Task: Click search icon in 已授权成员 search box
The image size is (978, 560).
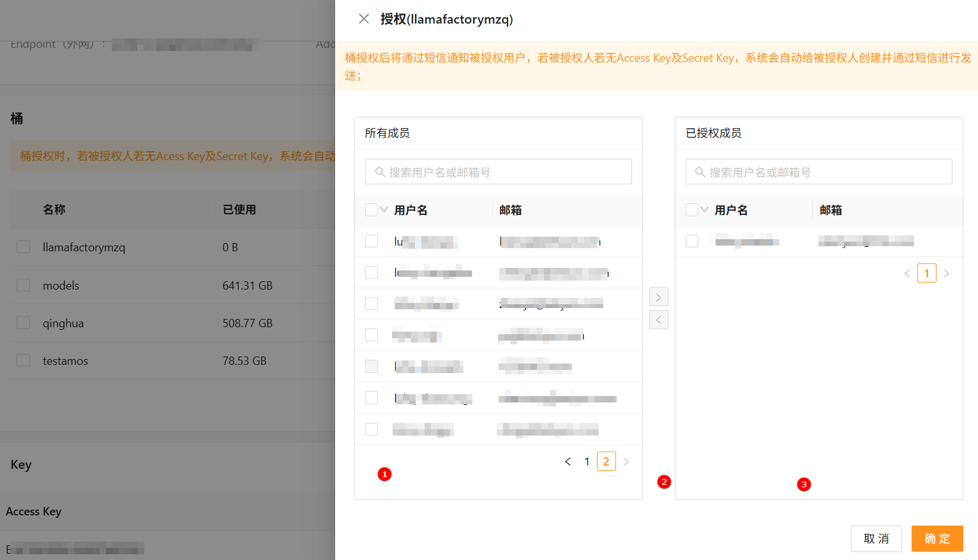Action: [700, 172]
